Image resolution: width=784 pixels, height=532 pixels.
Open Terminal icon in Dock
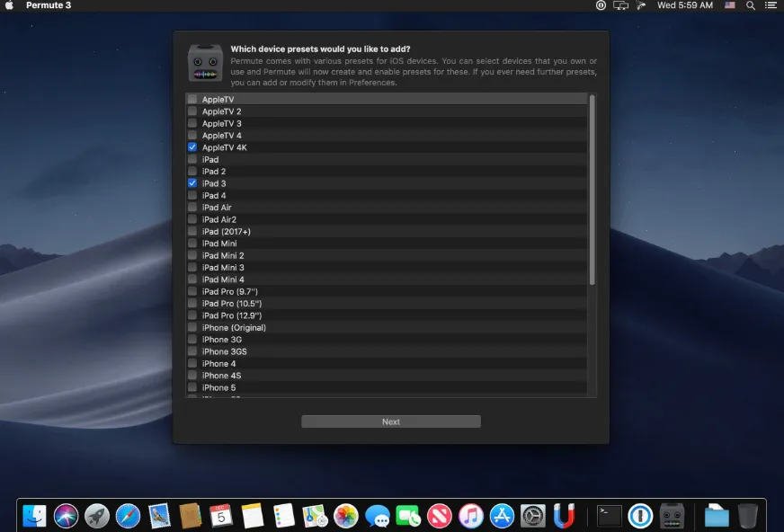(x=610, y=516)
